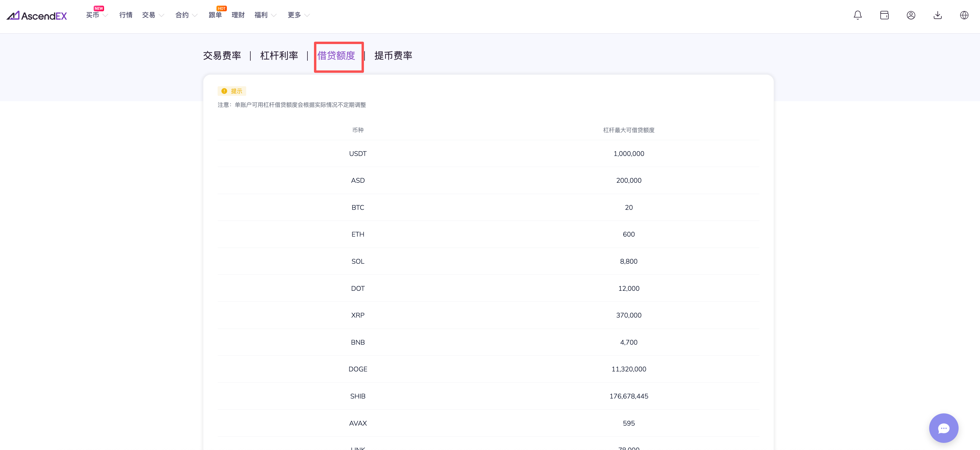Open the 行情 markets link
Screen dimensions: 980x450
tap(125, 15)
